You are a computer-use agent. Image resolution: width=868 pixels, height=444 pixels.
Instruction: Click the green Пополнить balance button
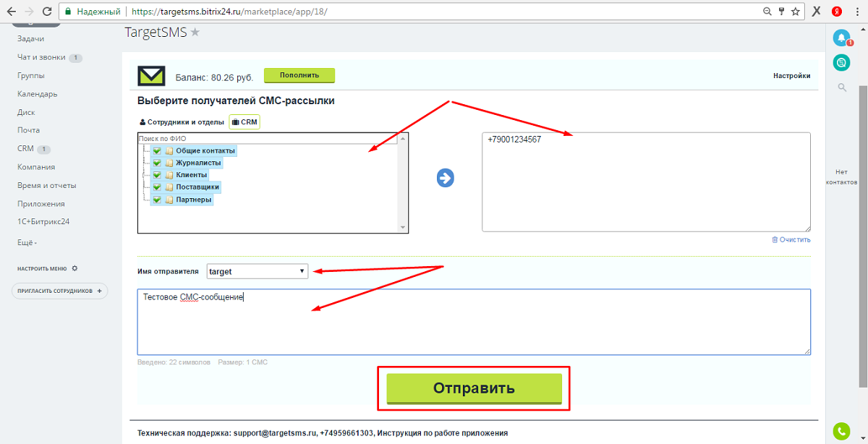299,75
